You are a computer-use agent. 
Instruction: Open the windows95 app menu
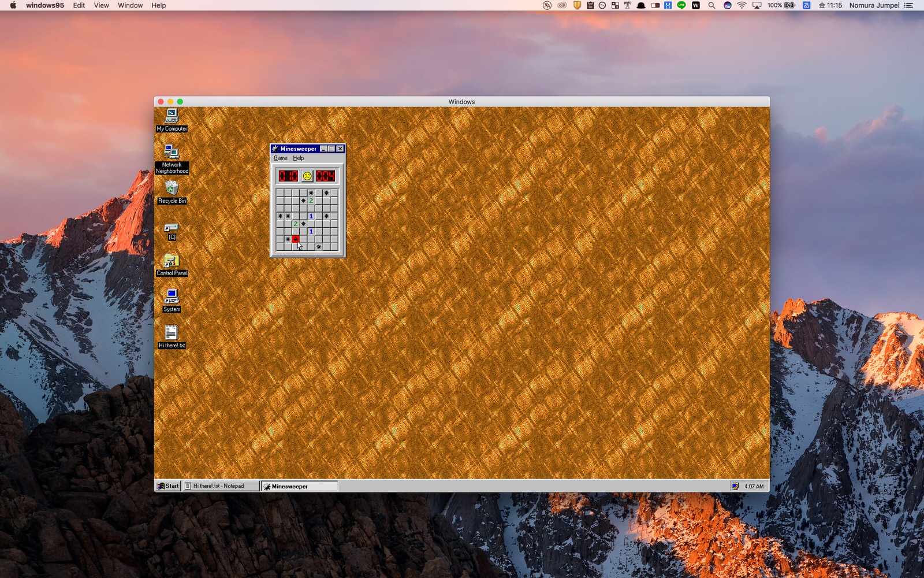coord(44,5)
